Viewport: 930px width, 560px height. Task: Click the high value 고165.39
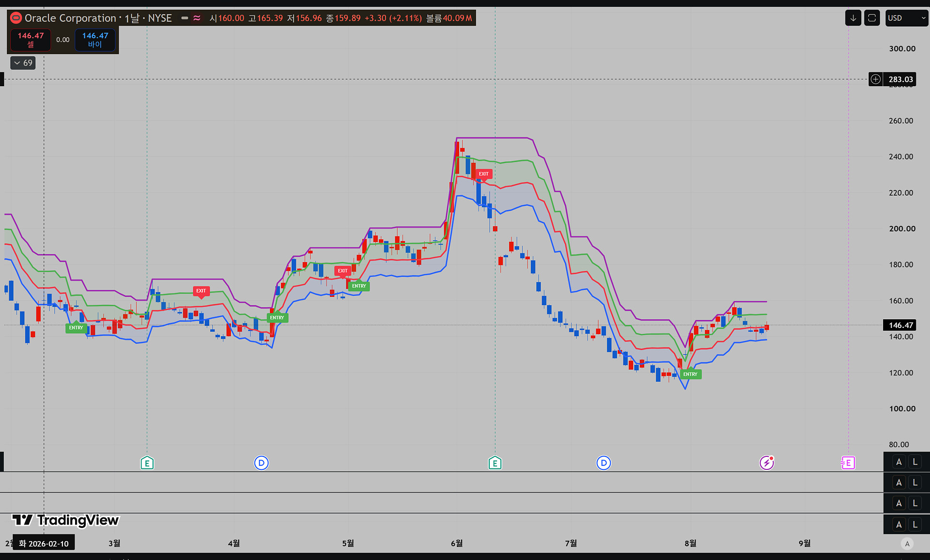coord(265,18)
